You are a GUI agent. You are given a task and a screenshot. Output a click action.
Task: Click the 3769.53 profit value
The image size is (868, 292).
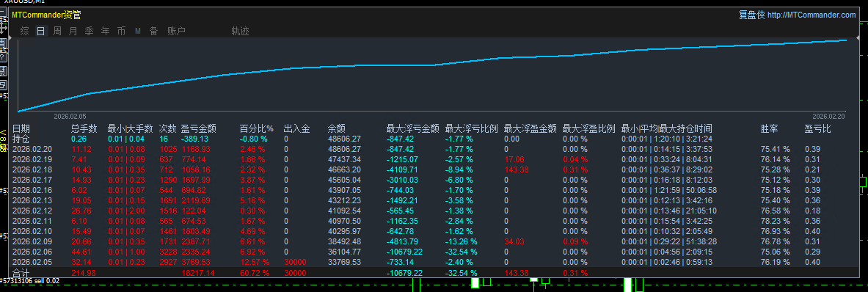195,262
